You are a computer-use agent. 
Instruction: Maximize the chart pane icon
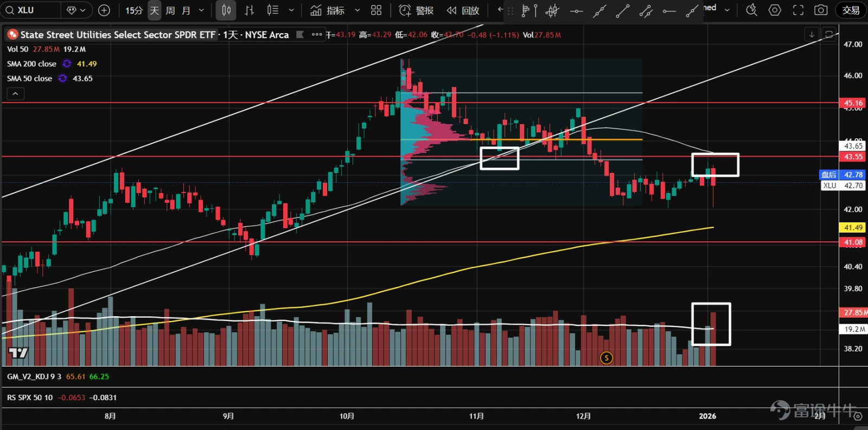pyautogui.click(x=829, y=34)
